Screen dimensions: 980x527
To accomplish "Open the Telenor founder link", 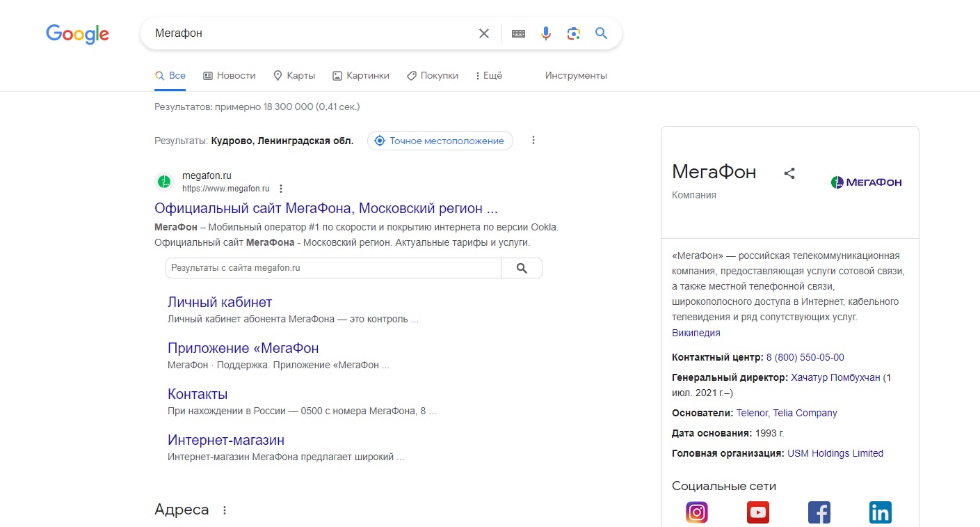I will tap(752, 413).
